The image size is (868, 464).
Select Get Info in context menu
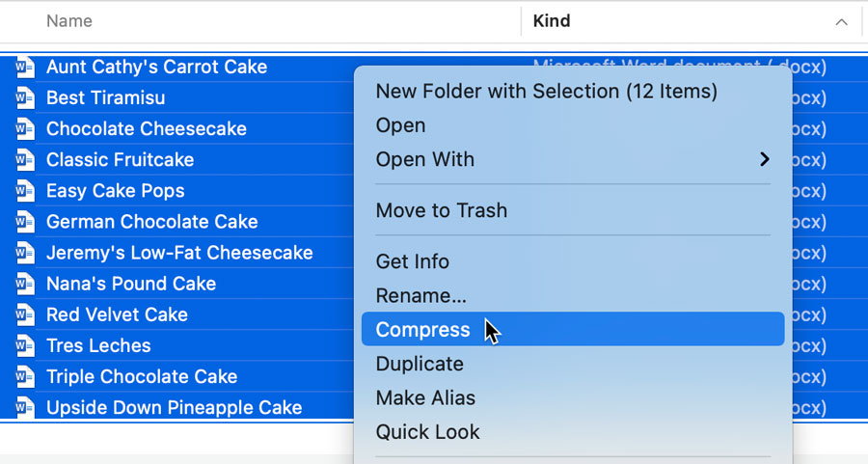412,261
